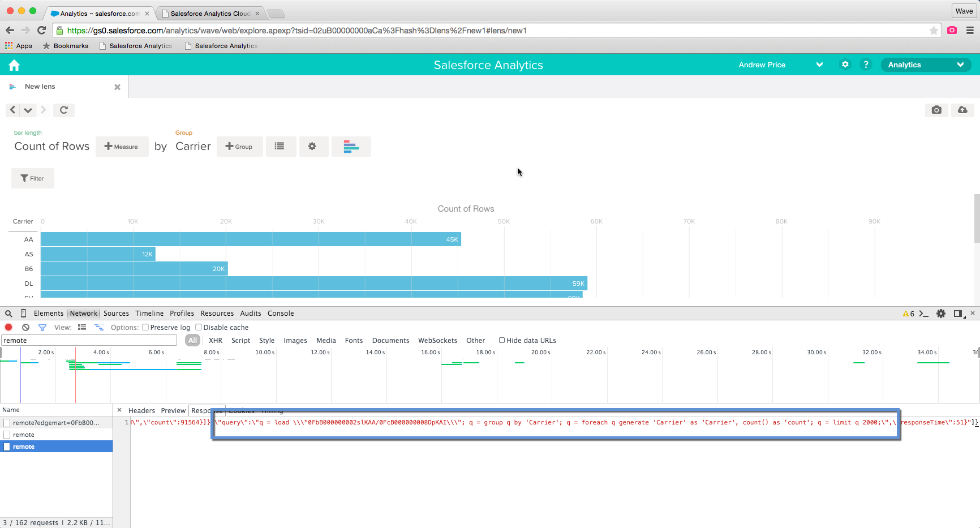Click the red camera extension icon
Viewport: 980px width, 528px height.
click(x=952, y=30)
